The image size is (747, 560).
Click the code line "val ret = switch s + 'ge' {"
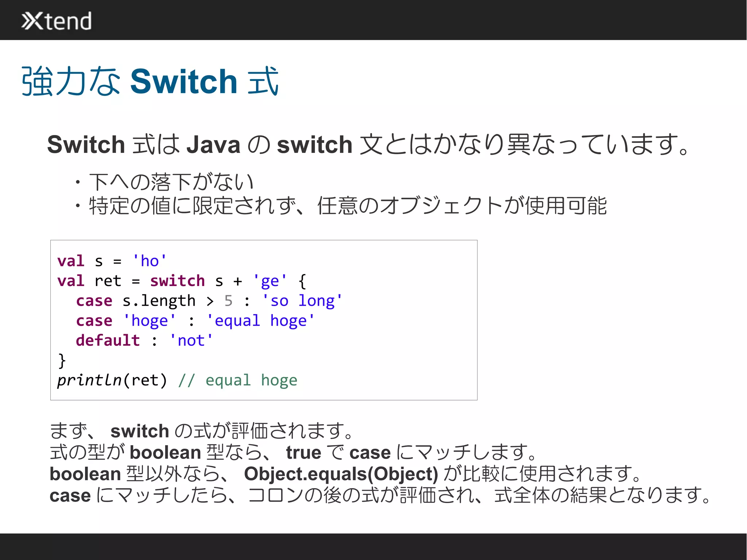pyautogui.click(x=182, y=281)
